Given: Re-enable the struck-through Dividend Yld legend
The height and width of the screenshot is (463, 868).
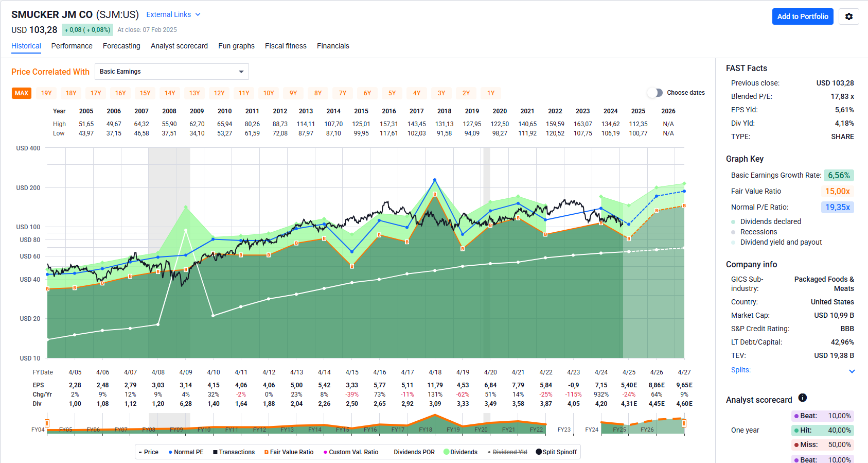Looking at the screenshot, I should [507, 452].
